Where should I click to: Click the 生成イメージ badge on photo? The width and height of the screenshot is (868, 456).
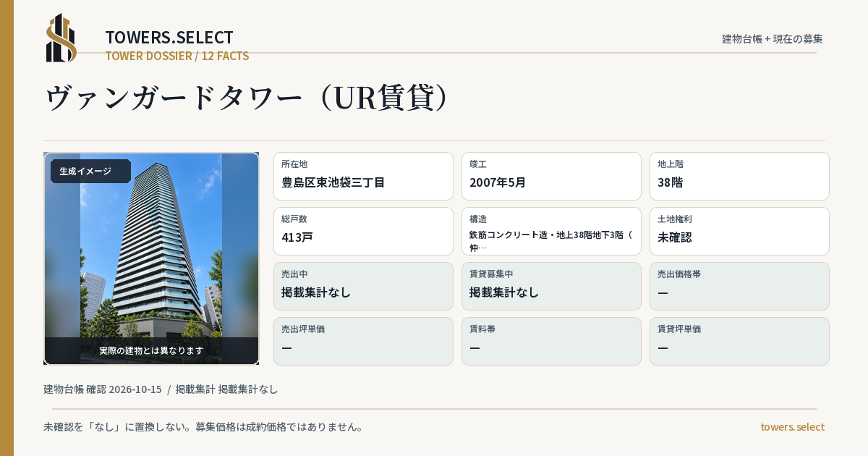click(90, 172)
